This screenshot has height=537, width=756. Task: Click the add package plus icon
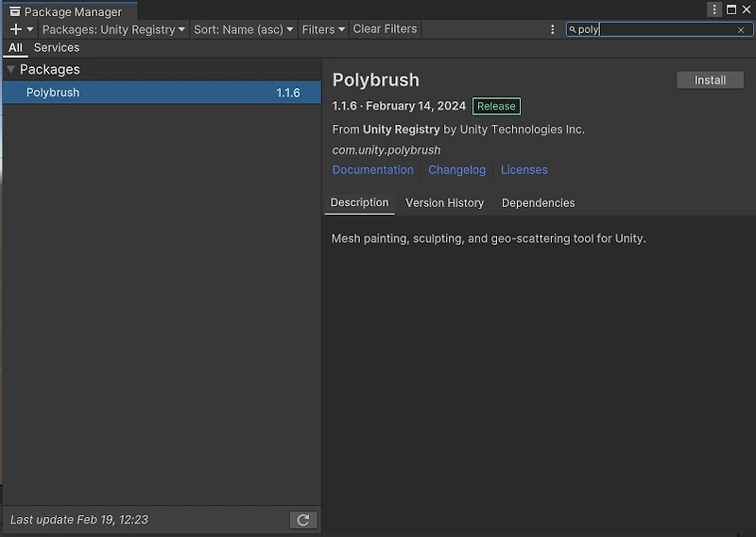pos(16,29)
